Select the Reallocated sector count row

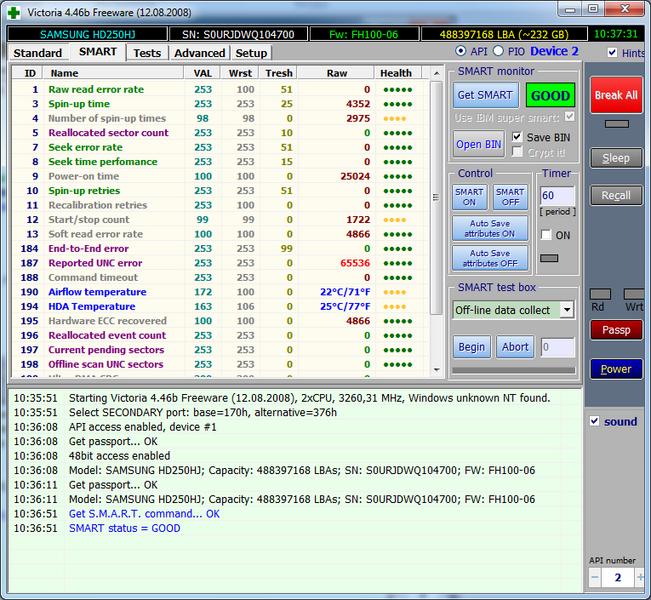click(220, 133)
